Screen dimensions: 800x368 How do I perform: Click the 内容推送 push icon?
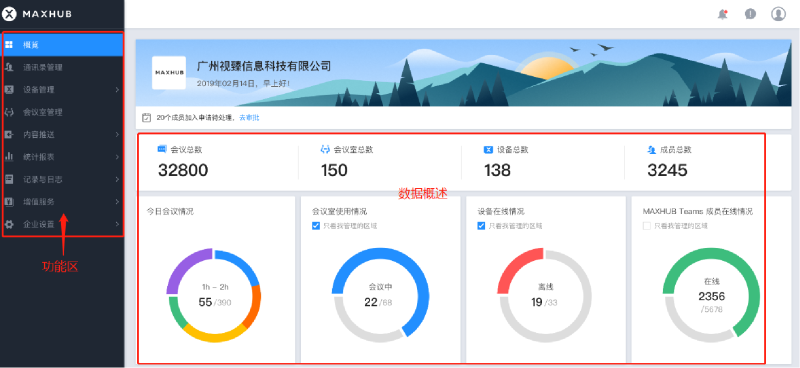coord(9,134)
